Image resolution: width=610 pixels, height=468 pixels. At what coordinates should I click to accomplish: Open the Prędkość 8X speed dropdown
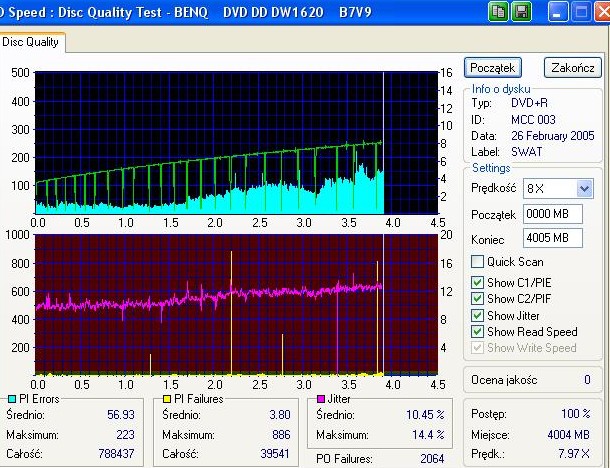coord(584,189)
